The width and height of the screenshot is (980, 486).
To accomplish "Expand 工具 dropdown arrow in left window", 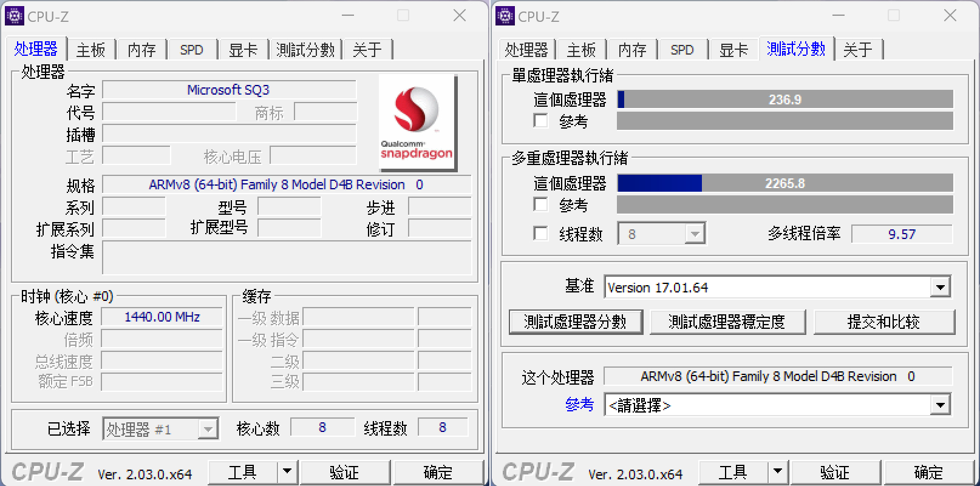I will pyautogui.click(x=287, y=471).
